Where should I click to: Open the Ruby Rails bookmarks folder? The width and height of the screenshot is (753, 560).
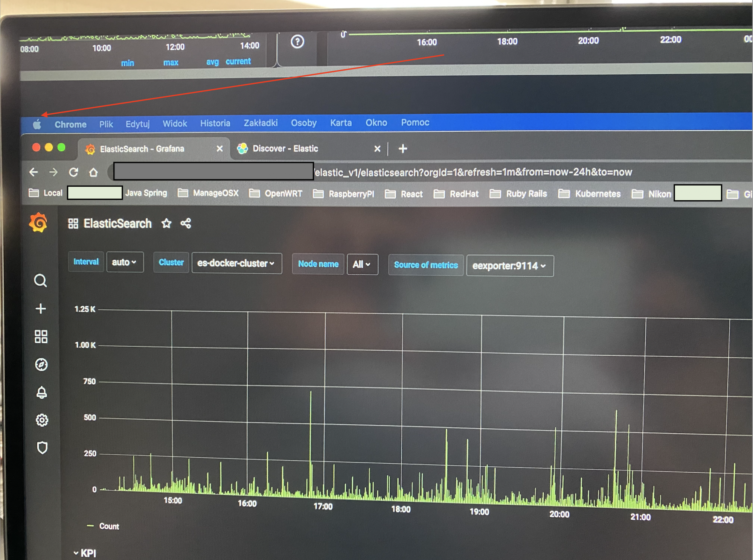pos(518,194)
